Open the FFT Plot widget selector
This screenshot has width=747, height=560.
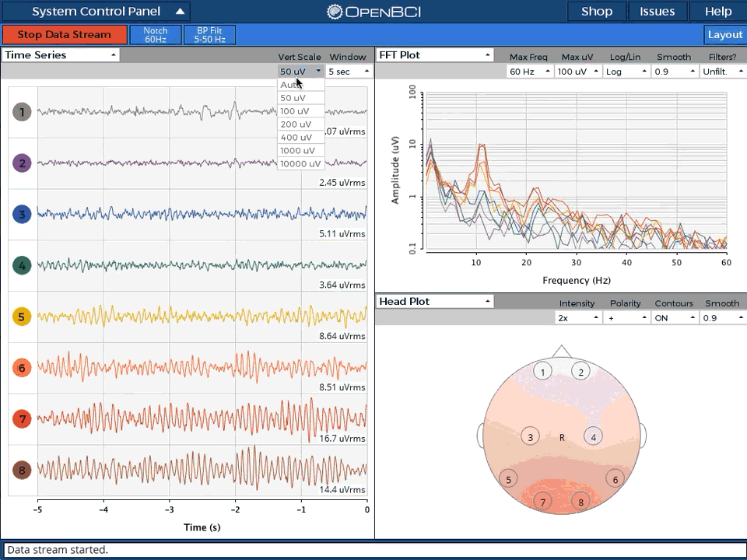[x=434, y=55]
